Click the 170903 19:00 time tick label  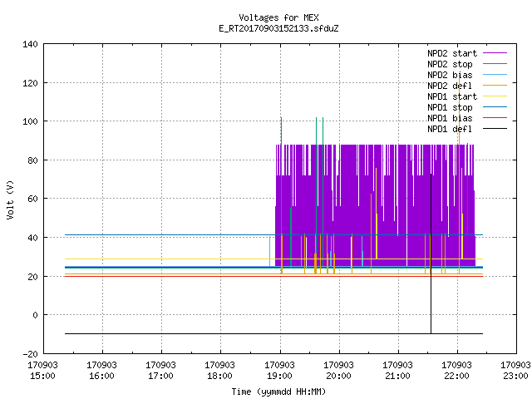(x=279, y=371)
